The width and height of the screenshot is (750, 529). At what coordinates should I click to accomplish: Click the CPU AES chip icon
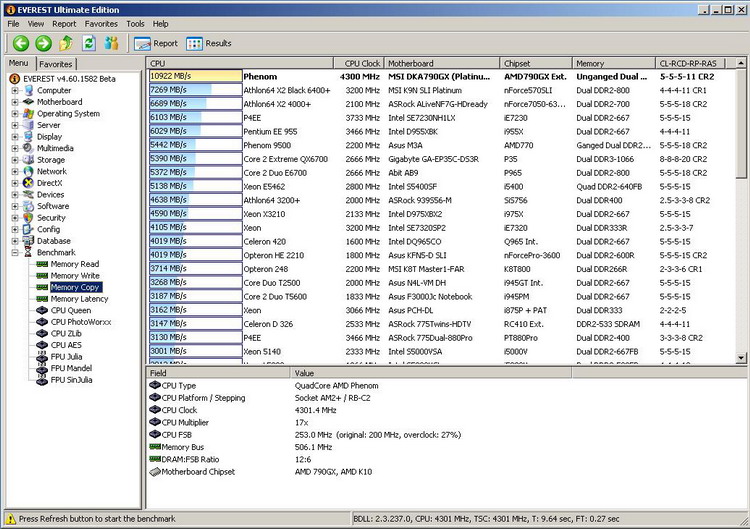coord(42,345)
